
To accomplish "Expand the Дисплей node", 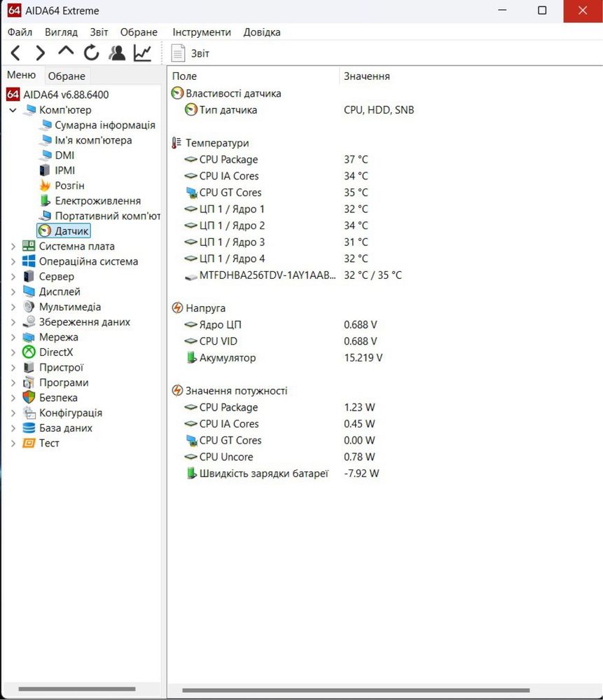I will pos(13,292).
